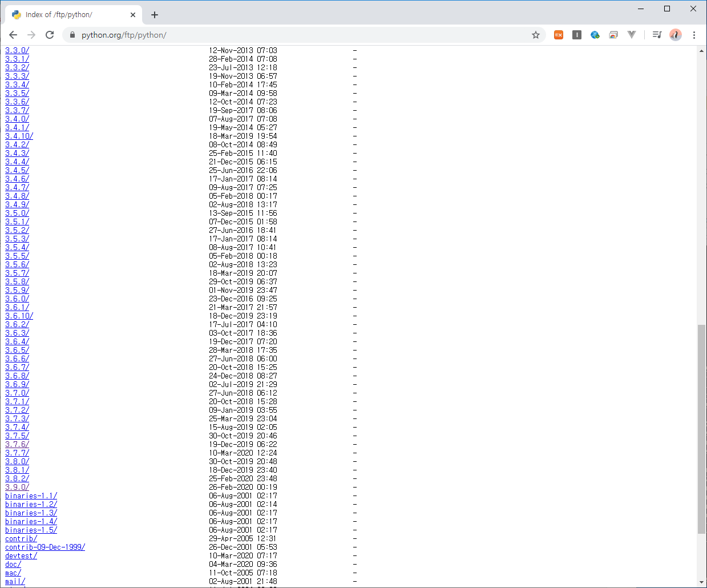The image size is (707, 588).
Task: Open the 3.7.0/ directory link
Action: (x=17, y=393)
